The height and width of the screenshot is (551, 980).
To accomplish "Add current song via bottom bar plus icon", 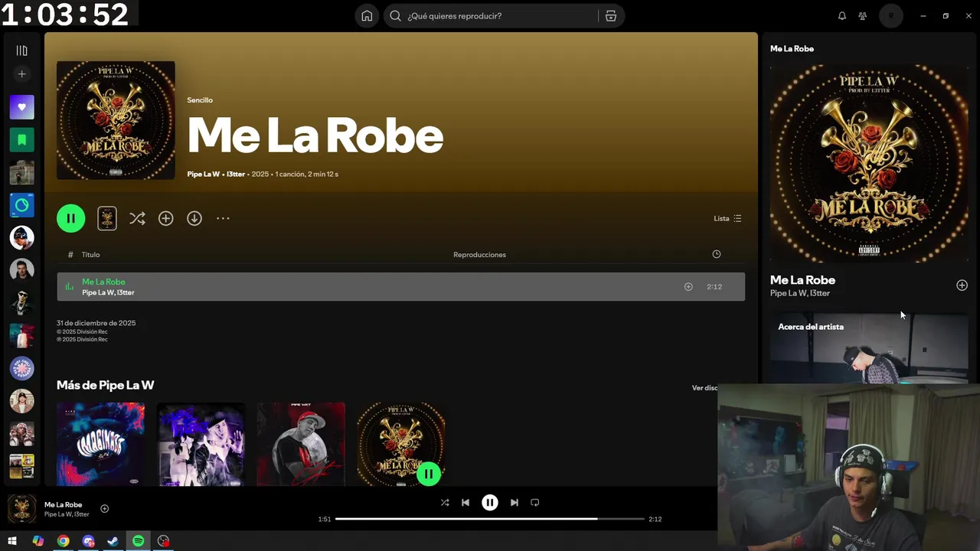I will point(105,509).
